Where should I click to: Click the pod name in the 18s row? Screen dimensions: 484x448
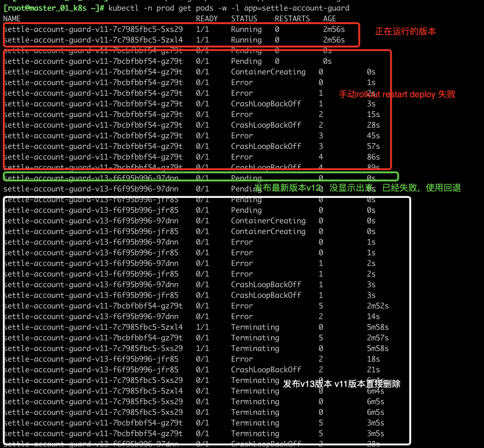click(x=91, y=359)
